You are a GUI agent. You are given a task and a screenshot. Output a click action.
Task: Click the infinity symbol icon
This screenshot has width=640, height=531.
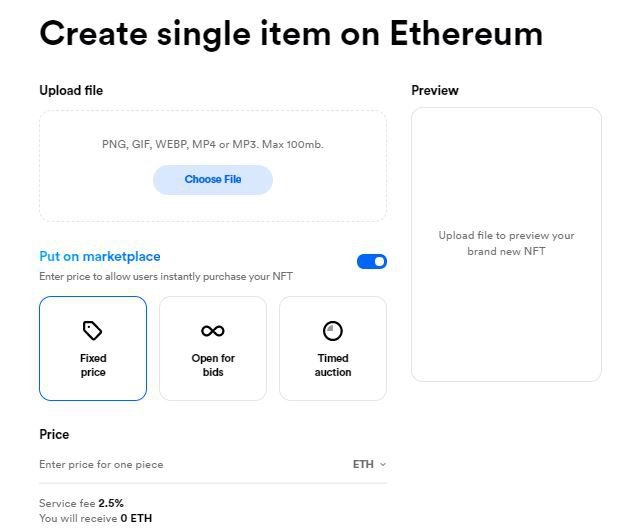(213, 331)
